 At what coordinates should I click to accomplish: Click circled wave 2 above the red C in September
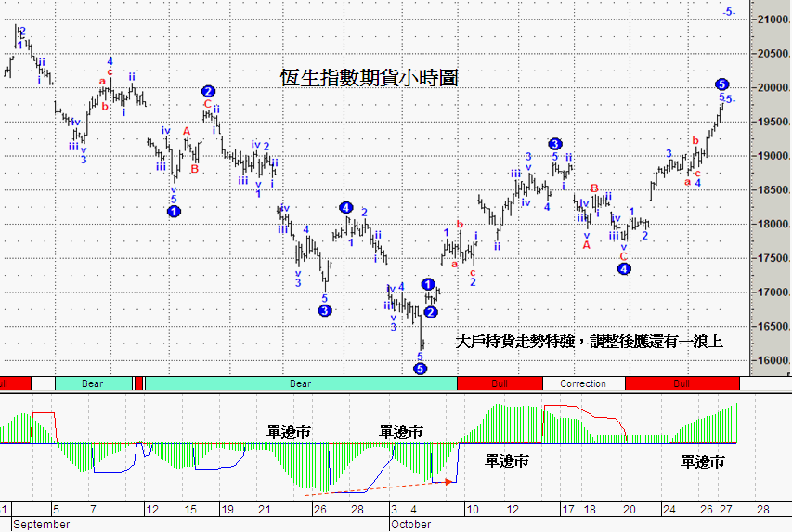click(x=208, y=91)
